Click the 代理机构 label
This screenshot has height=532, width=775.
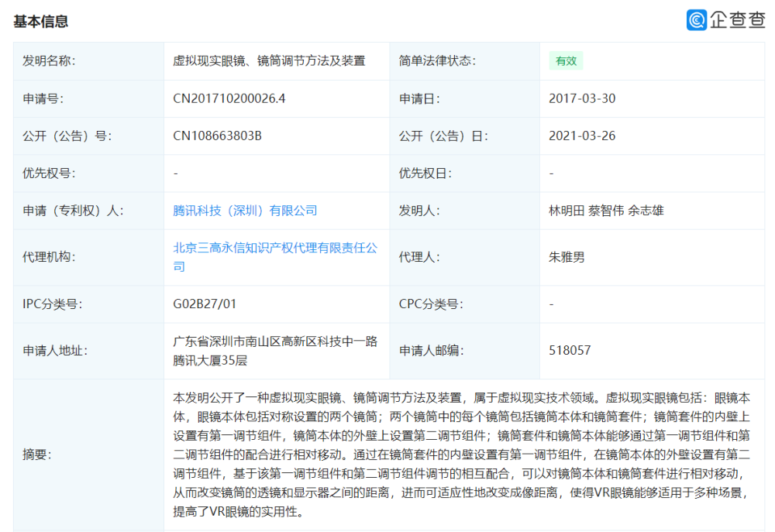click(49, 257)
